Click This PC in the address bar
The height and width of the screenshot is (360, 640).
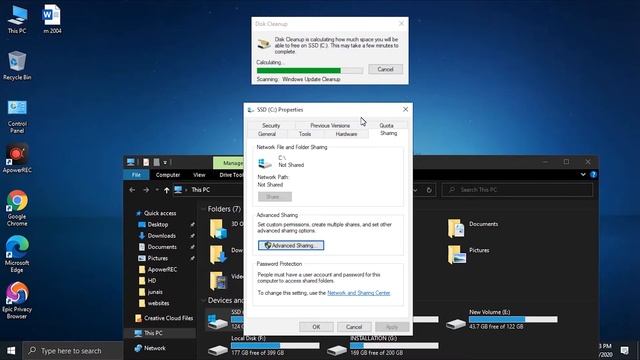200,190
